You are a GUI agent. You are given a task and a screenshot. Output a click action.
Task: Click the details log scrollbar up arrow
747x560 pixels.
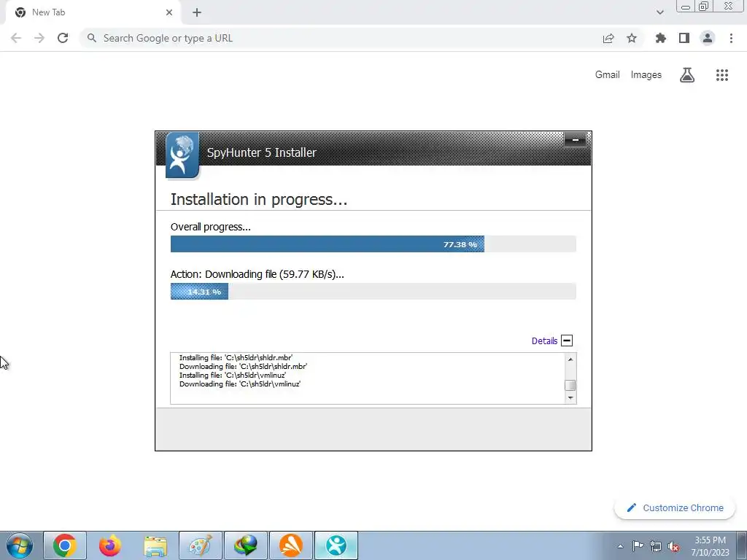click(x=570, y=359)
